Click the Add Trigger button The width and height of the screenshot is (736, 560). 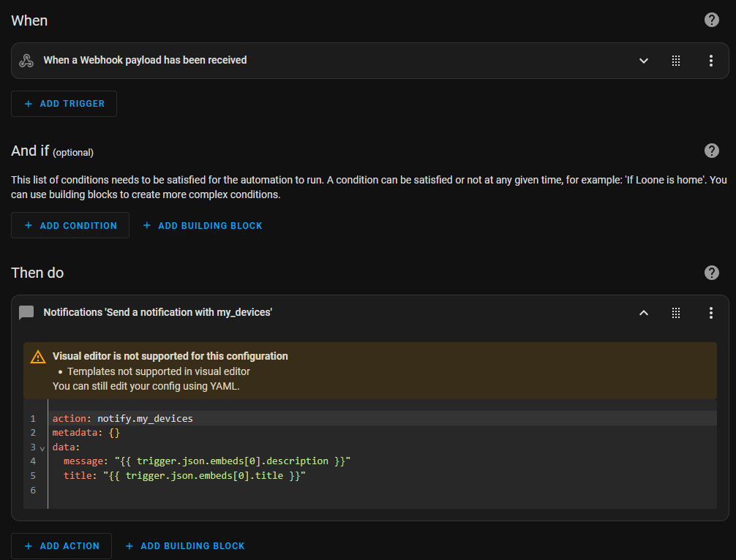click(64, 104)
